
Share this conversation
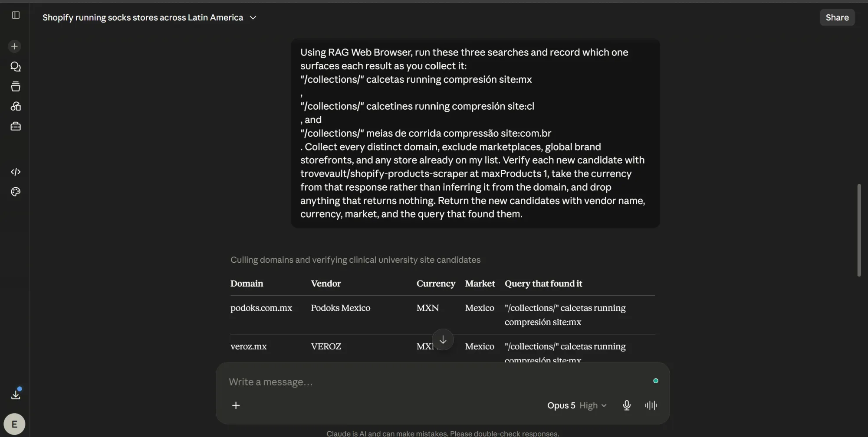tap(837, 17)
